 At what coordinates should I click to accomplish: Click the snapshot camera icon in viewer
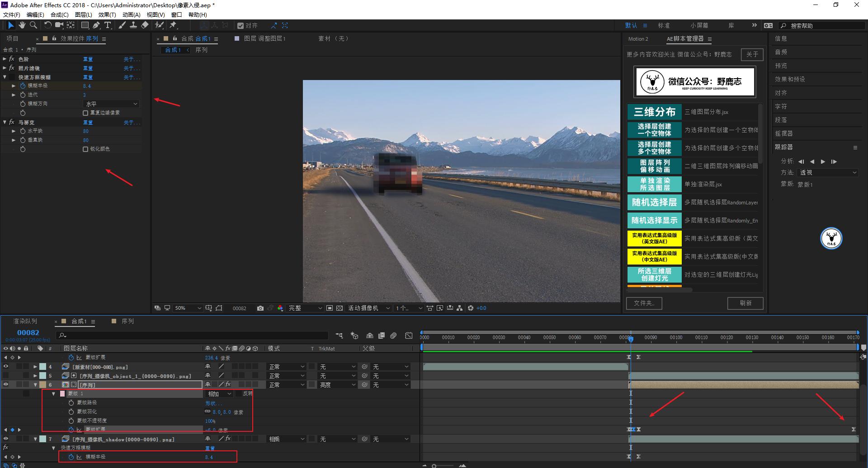(260, 308)
